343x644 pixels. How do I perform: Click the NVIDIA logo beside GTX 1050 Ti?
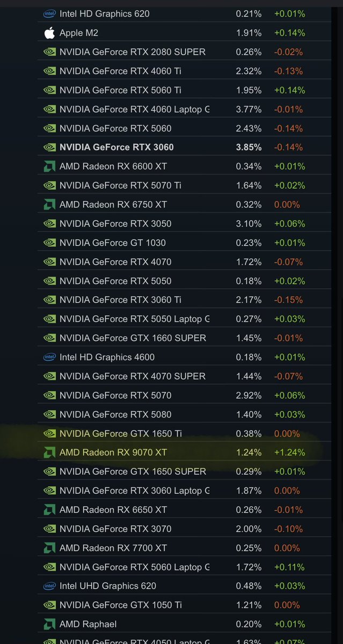pos(49,605)
